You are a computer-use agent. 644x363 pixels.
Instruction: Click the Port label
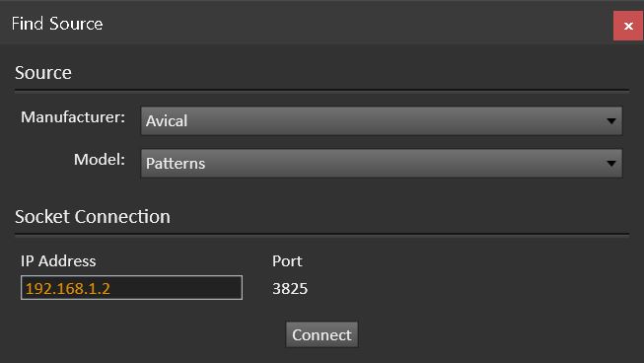(287, 261)
